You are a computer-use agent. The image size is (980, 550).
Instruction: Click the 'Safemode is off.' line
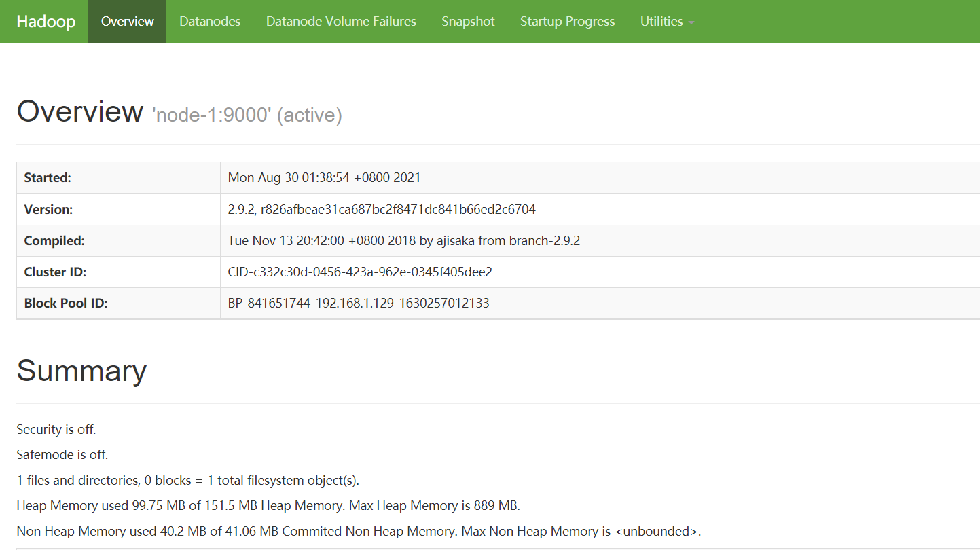click(x=62, y=455)
